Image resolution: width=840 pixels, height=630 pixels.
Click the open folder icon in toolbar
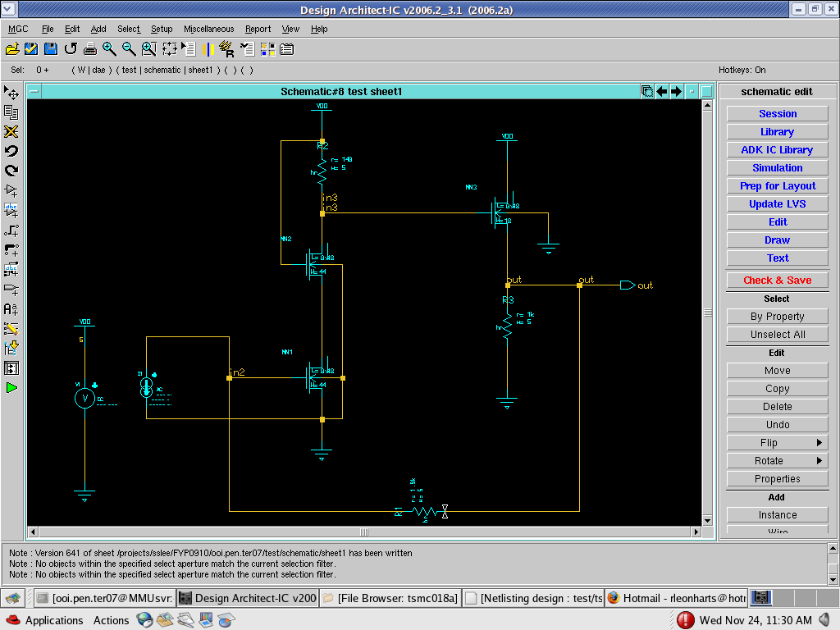(x=11, y=49)
